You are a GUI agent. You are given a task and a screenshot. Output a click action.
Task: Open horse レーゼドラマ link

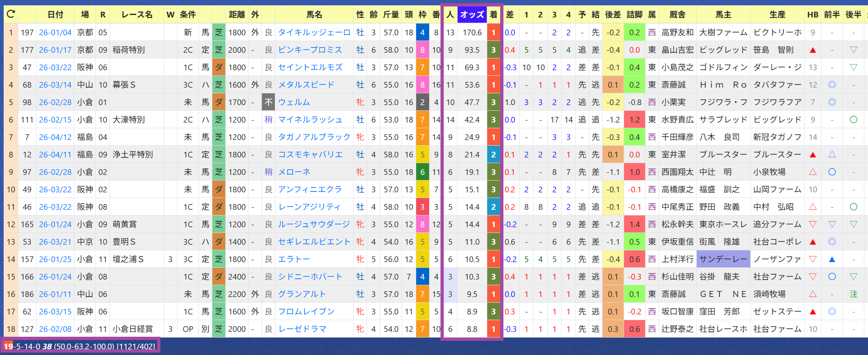(x=302, y=329)
